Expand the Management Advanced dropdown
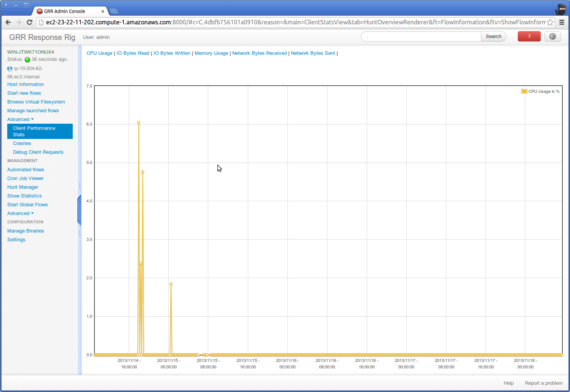Image resolution: width=570 pixels, height=392 pixels. point(21,214)
